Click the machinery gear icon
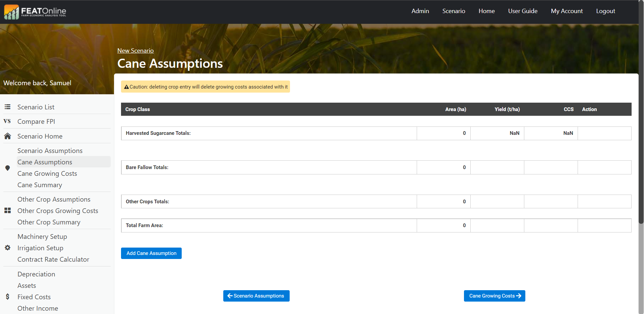The width and height of the screenshot is (644, 314). coord(7,248)
